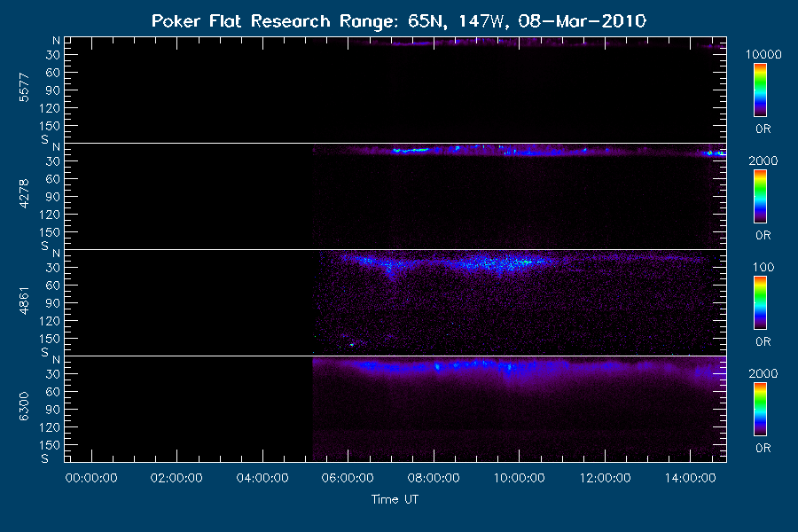Click the 08:00:00 time axis label
Image resolution: width=798 pixels, height=532 pixels.
(434, 478)
